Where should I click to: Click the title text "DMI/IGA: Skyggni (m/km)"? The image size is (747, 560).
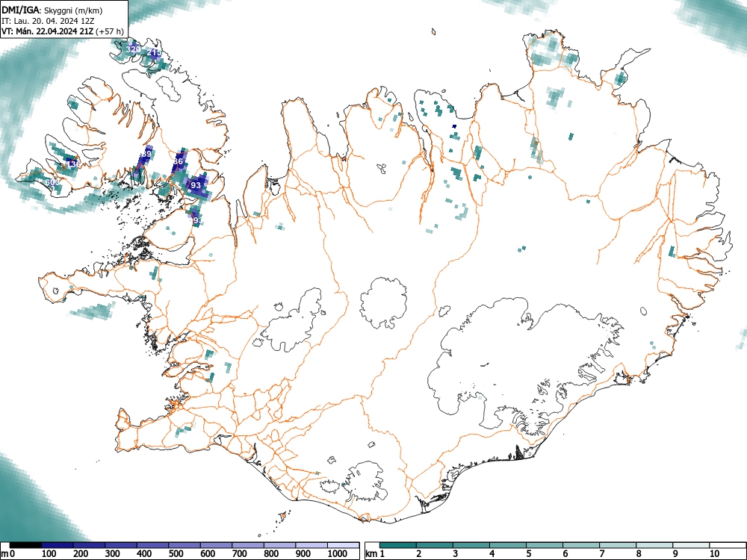point(52,10)
